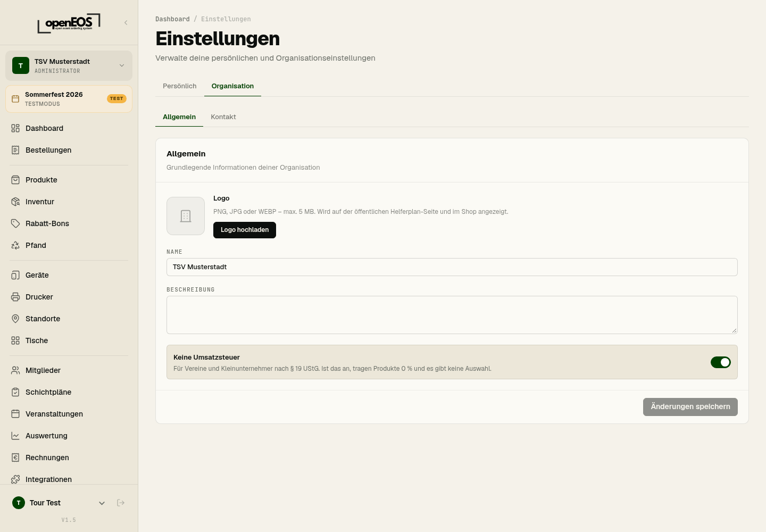
Task: Expand the Tour Test user menu
Action: click(102, 503)
